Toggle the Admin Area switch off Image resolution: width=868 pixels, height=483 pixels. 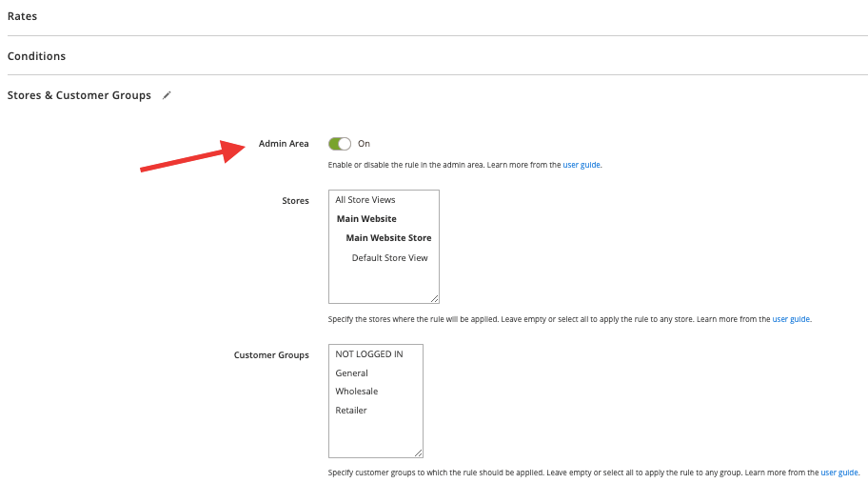click(340, 144)
